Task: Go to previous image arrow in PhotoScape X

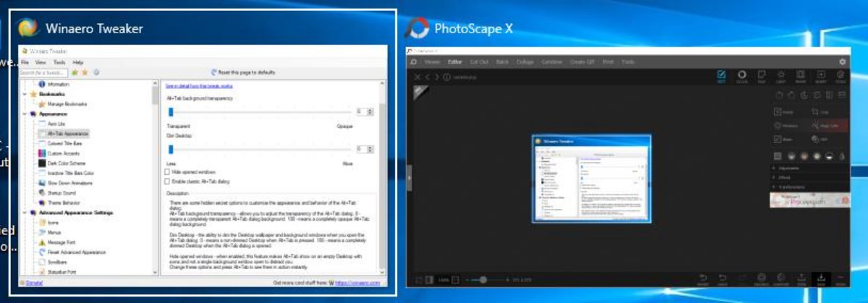Action: [x=427, y=77]
